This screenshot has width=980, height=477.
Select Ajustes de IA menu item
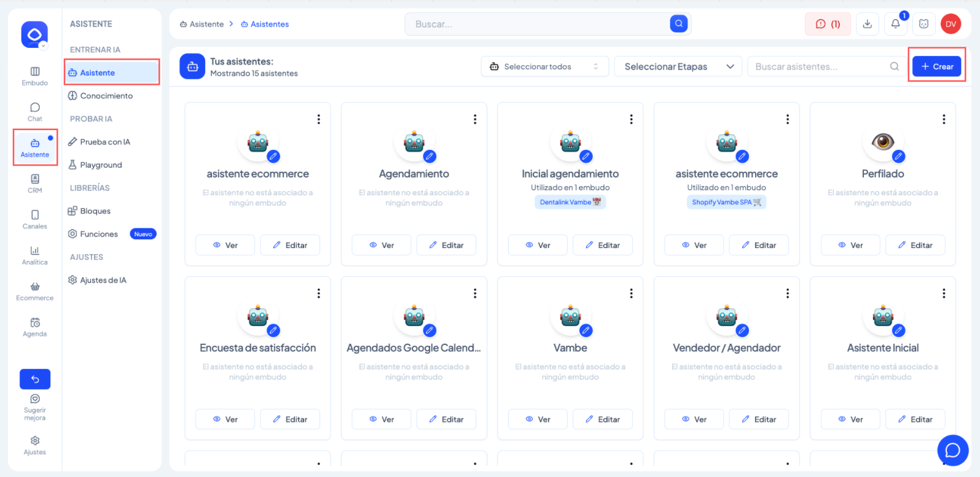click(x=103, y=280)
